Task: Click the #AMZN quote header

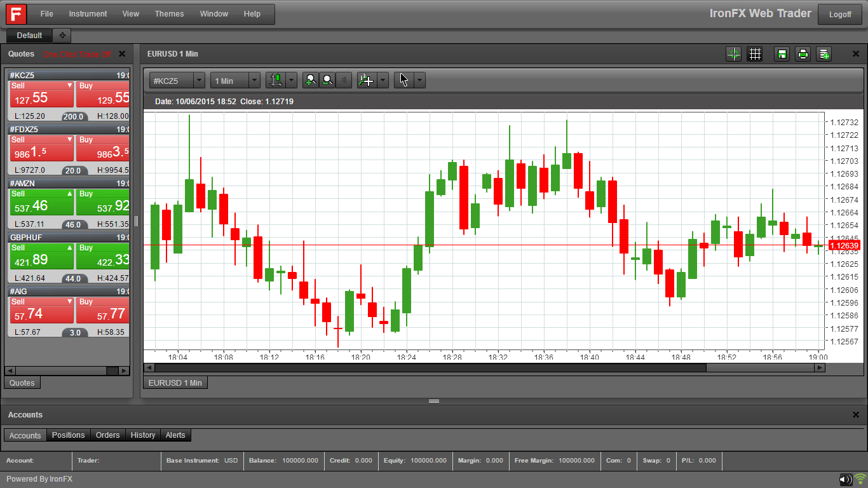Action: click(69, 183)
